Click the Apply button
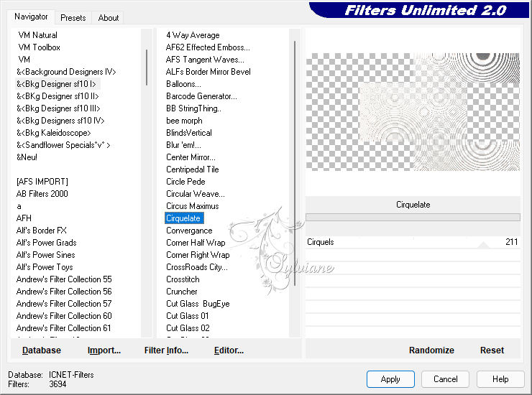 [390, 379]
